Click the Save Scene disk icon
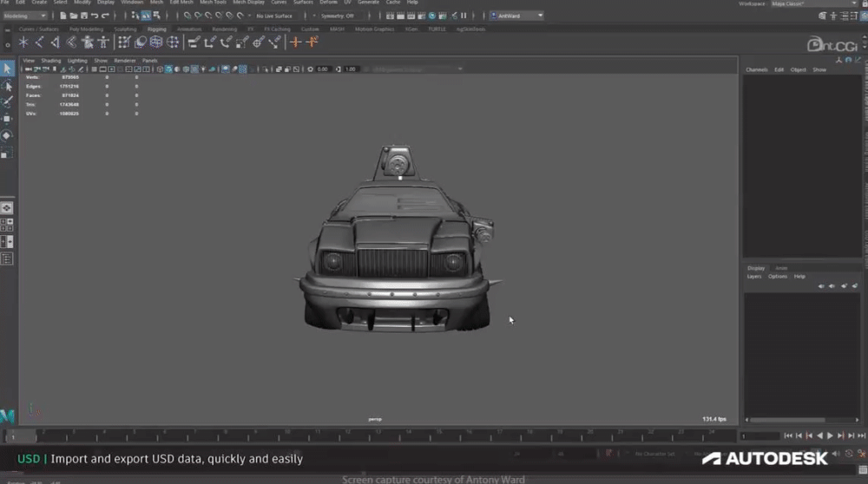 83,16
